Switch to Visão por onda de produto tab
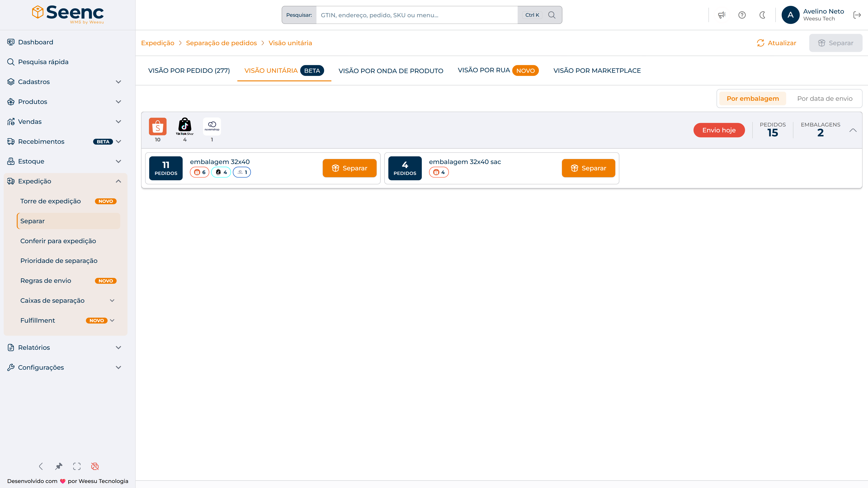Image resolution: width=868 pixels, height=488 pixels. coord(391,71)
